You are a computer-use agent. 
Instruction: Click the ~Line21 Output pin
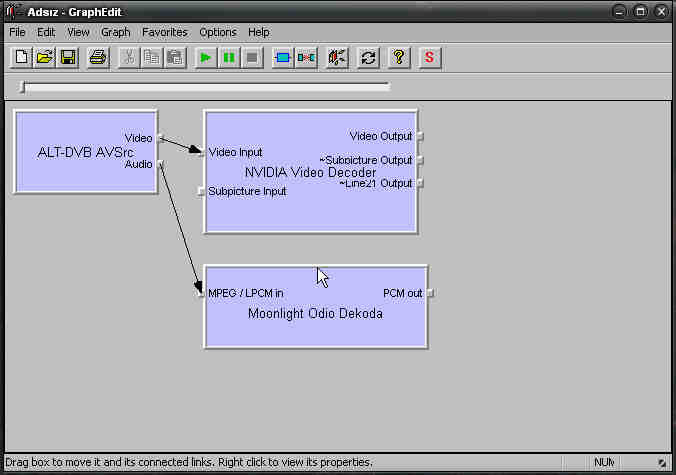click(x=421, y=183)
